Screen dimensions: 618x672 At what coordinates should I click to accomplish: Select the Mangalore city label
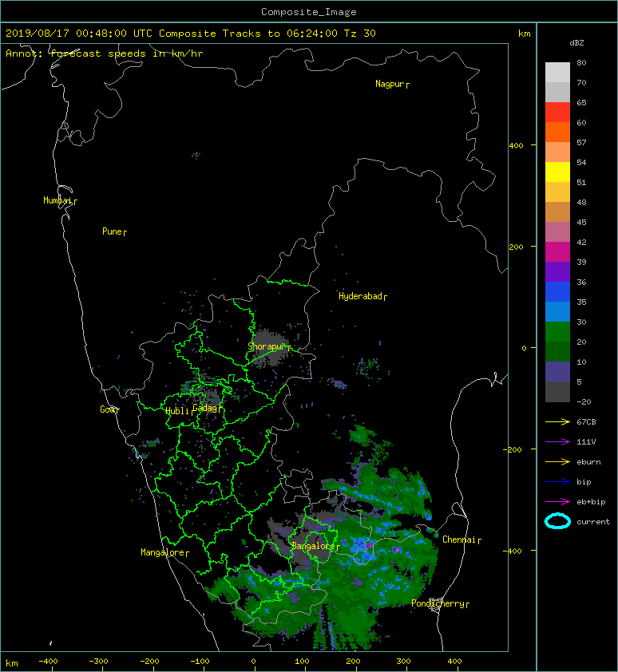(163, 552)
